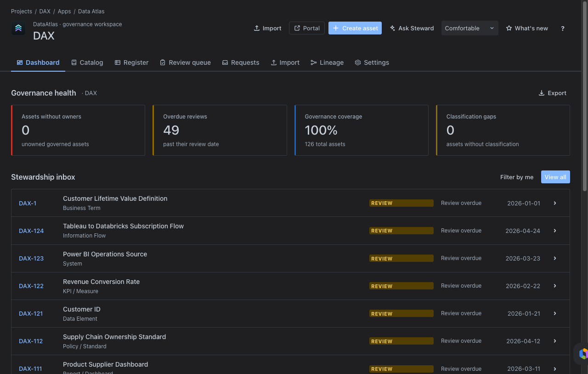Click the Import upload icon in header

pyautogui.click(x=257, y=28)
